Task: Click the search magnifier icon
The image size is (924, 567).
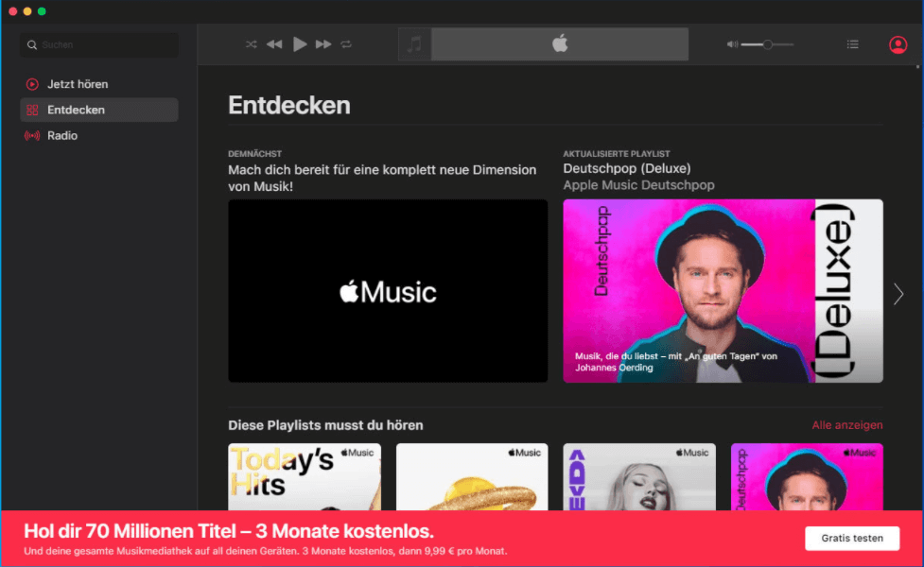Action: tap(32, 44)
